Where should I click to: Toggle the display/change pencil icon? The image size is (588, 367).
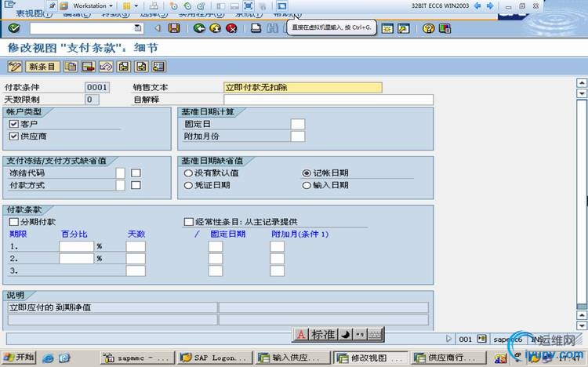point(15,67)
